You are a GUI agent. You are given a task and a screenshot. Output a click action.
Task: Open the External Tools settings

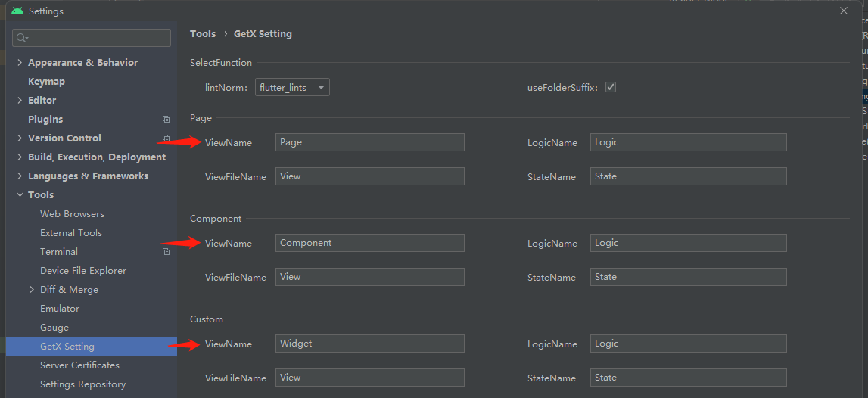(x=71, y=233)
